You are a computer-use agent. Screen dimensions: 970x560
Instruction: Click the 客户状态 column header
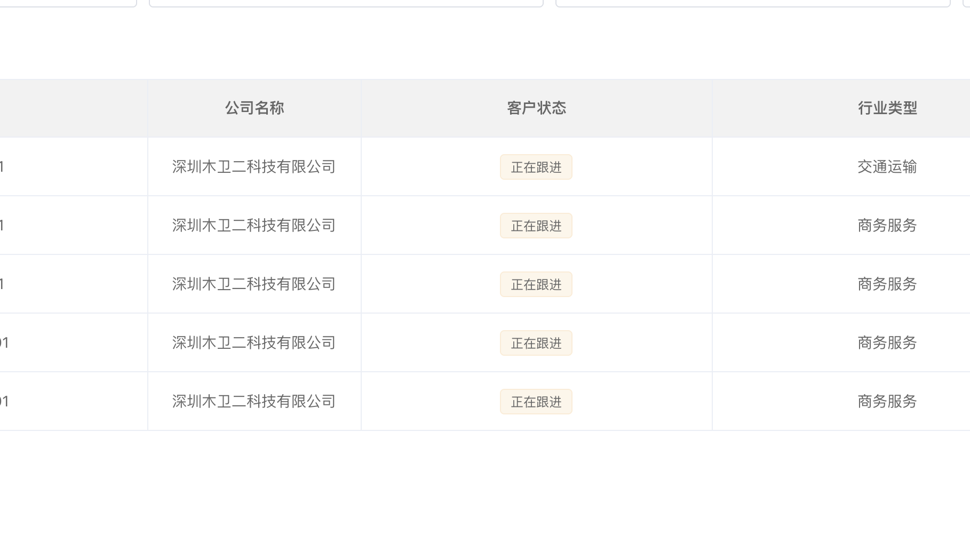pos(536,108)
